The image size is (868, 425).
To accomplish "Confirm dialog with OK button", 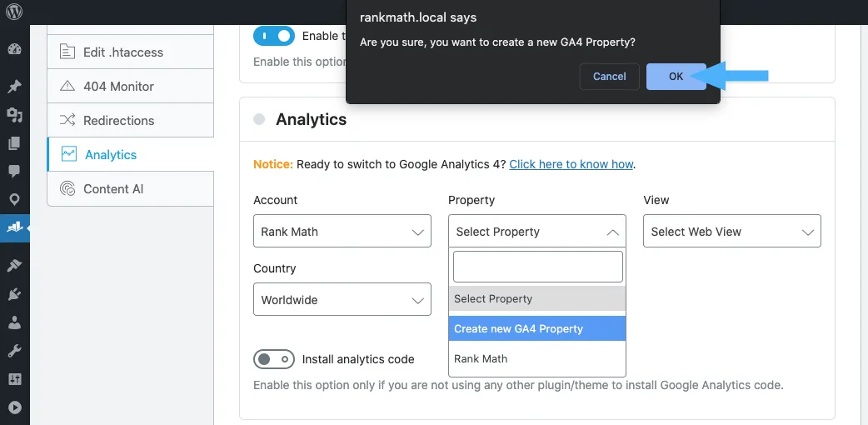I will tap(676, 77).
